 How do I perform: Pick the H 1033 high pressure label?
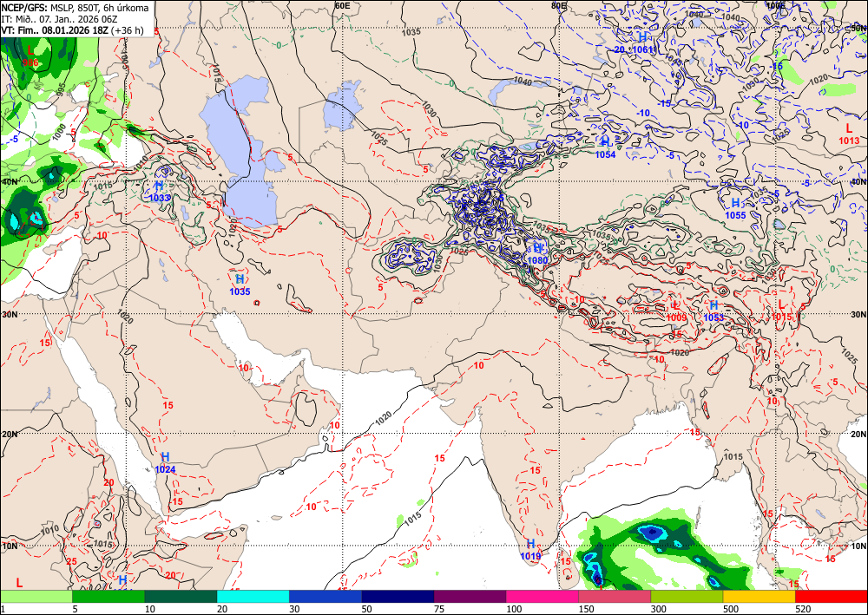point(160,192)
